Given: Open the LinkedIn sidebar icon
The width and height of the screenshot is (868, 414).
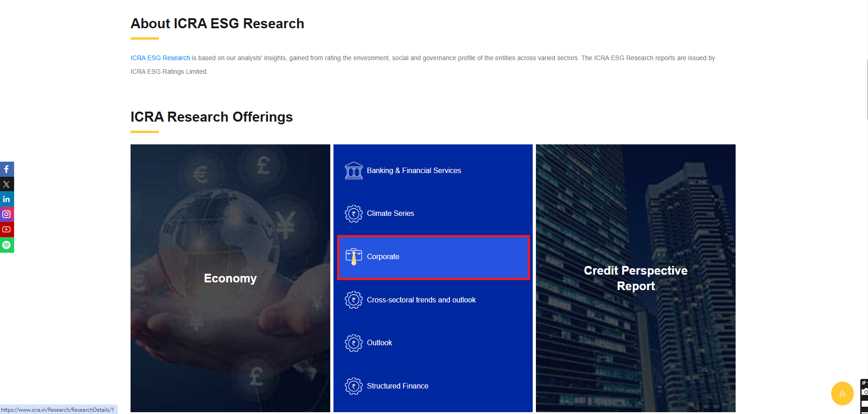Looking at the screenshot, I should point(6,199).
